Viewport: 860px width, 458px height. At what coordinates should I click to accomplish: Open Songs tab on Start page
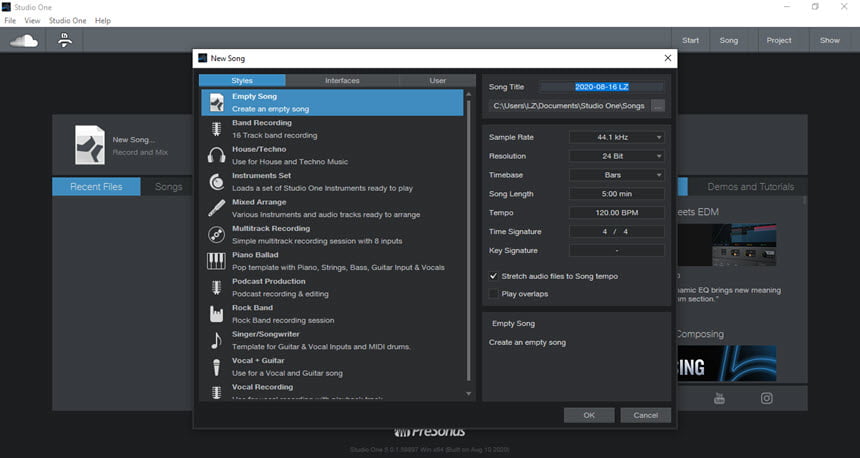coord(168,186)
